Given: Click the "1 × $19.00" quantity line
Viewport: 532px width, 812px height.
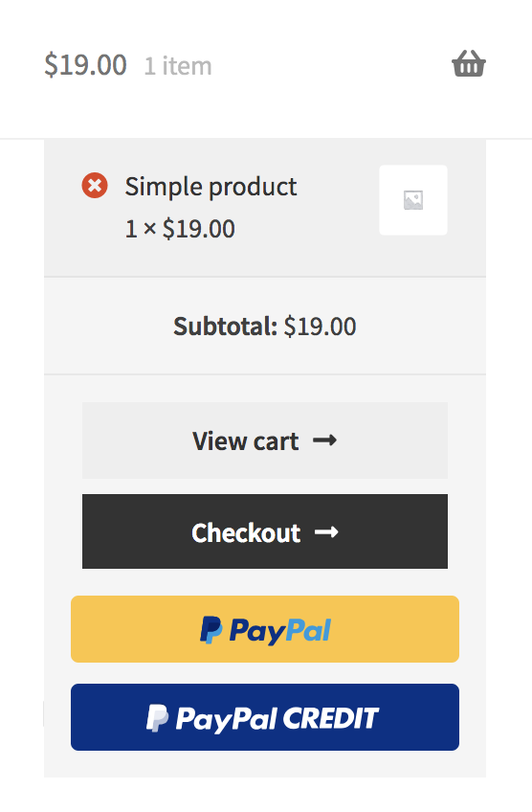Looking at the screenshot, I should 180,229.
